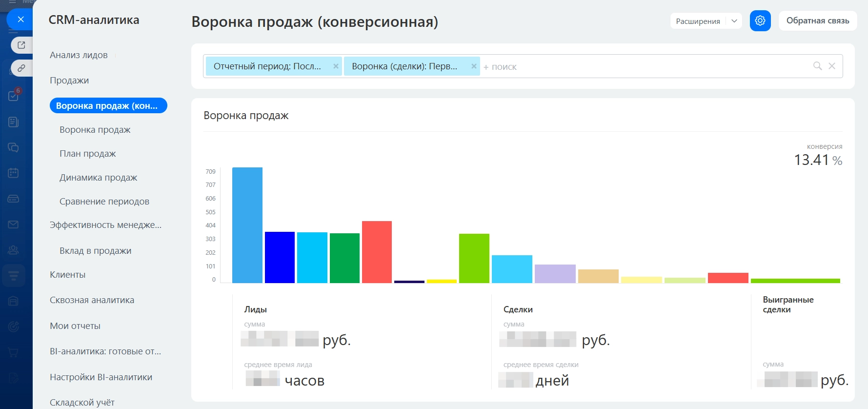This screenshot has height=409, width=868.
Task: Clear the filter bar with the X icon
Action: point(832,66)
